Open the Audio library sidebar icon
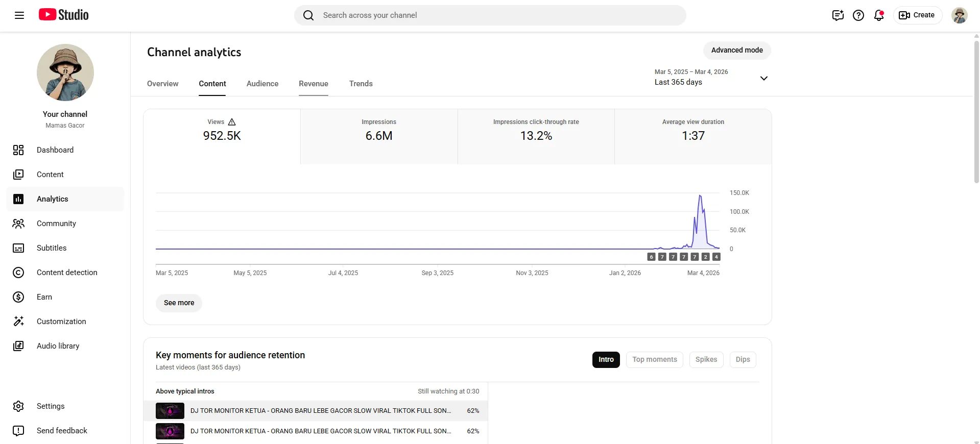This screenshot has width=980, height=444. (18, 346)
